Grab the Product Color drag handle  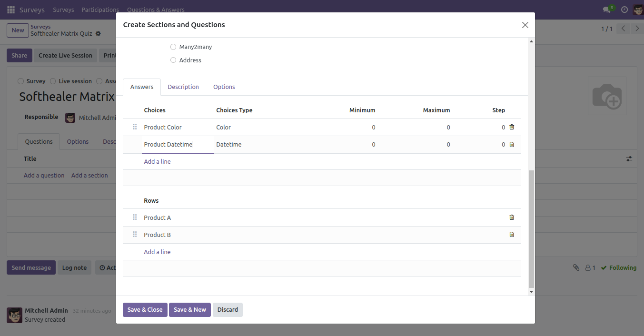(x=135, y=127)
